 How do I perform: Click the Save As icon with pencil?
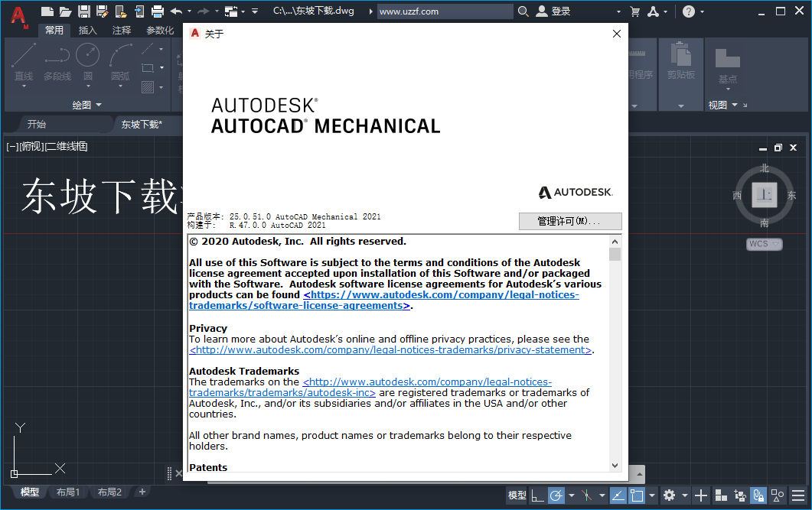click(x=102, y=11)
